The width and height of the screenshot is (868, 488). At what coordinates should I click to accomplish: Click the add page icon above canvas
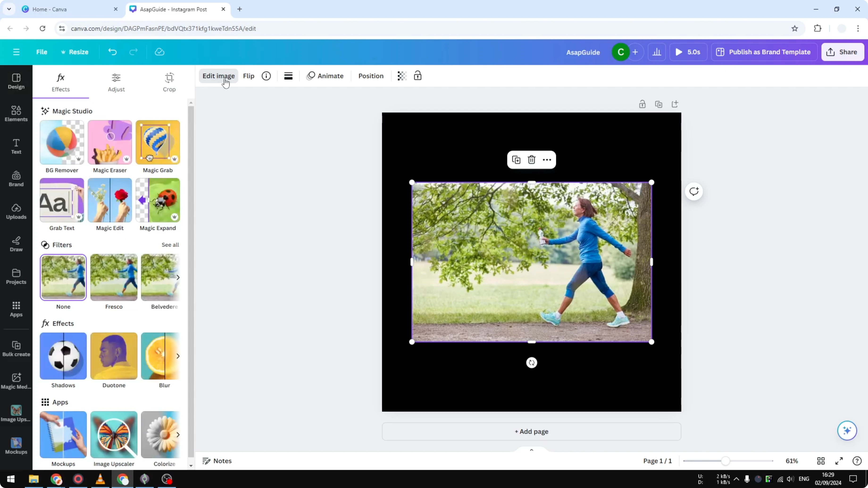[x=675, y=104]
